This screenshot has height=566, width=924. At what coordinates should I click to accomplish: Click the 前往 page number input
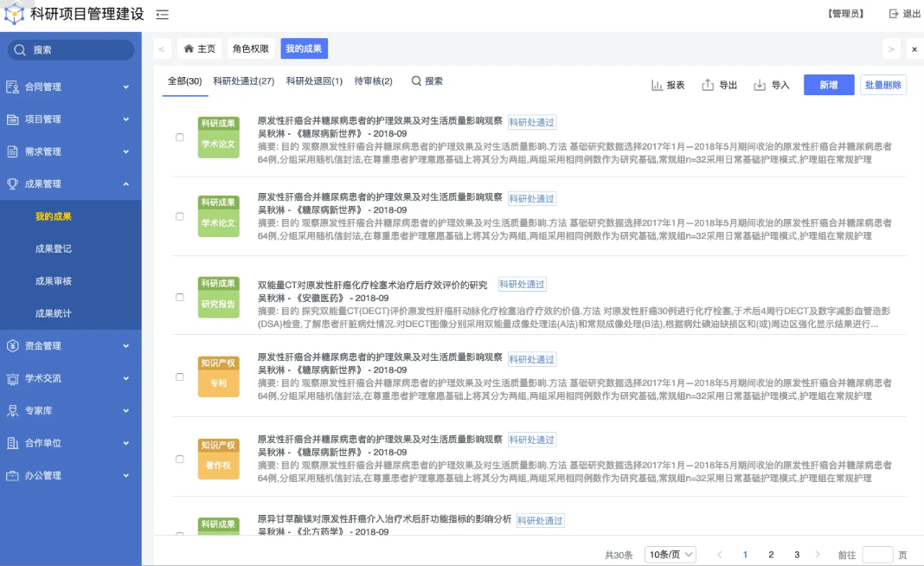point(877,554)
